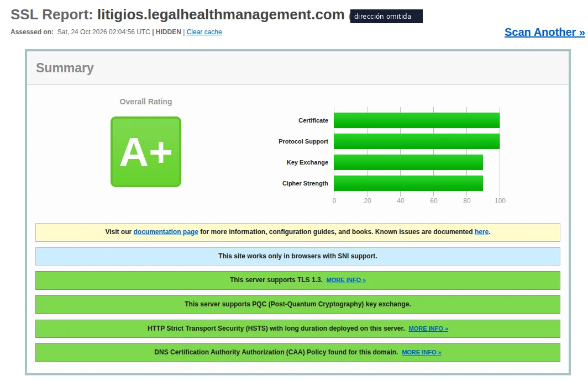
Task: Click the 'dirección omitida' redaction label
Action: (386, 17)
